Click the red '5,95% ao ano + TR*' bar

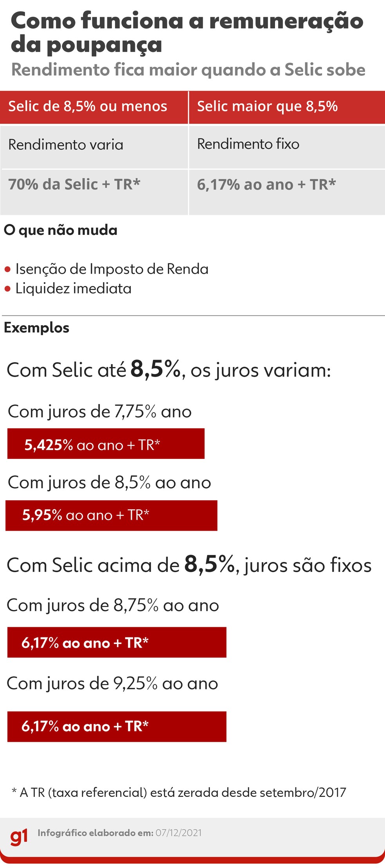[x=112, y=515]
